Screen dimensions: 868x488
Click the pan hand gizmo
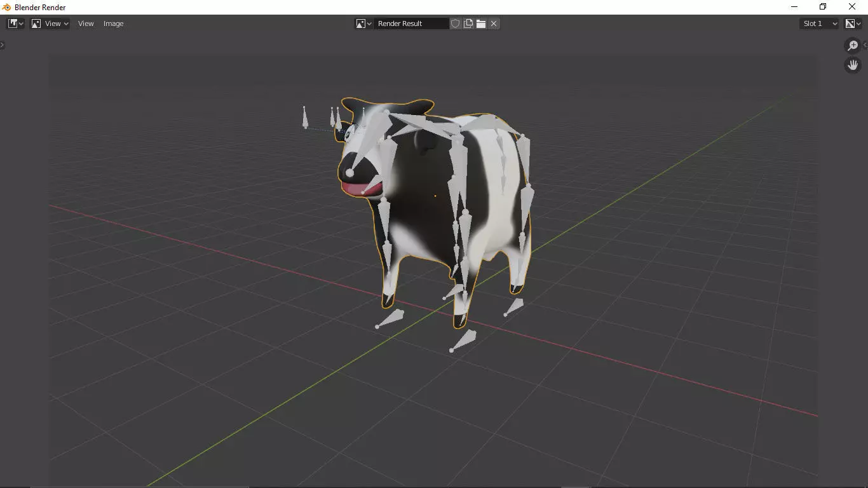click(853, 65)
